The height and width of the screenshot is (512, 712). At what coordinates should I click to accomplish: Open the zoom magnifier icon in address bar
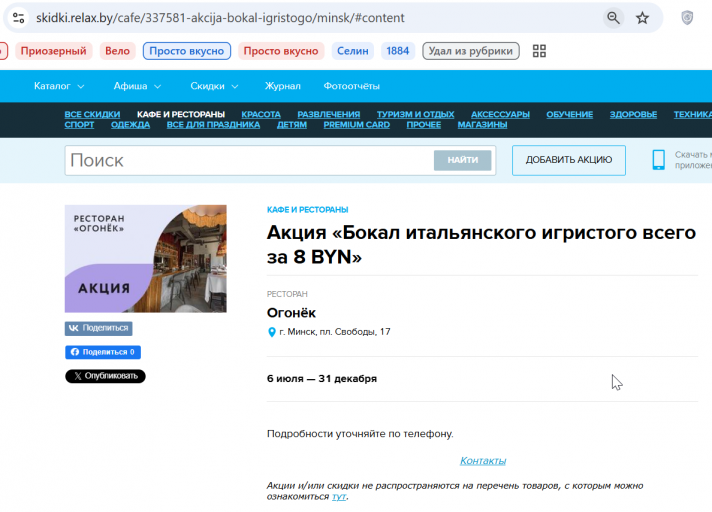[x=613, y=18]
